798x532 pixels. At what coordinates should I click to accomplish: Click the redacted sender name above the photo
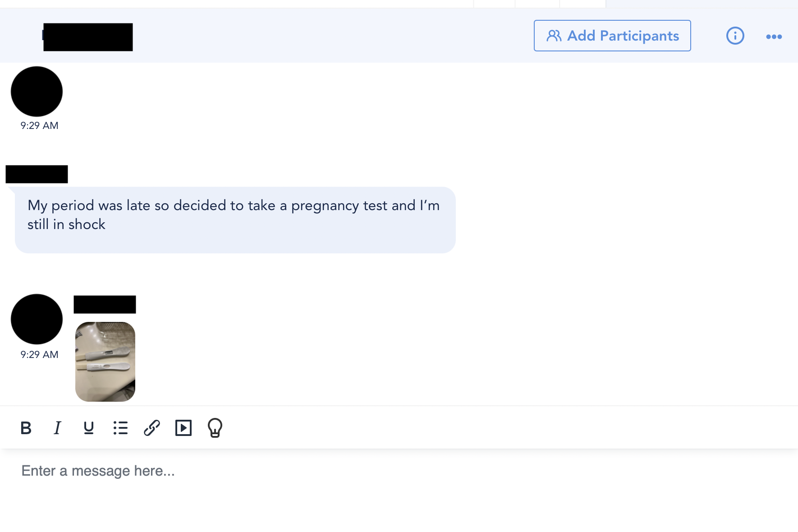[x=105, y=304]
